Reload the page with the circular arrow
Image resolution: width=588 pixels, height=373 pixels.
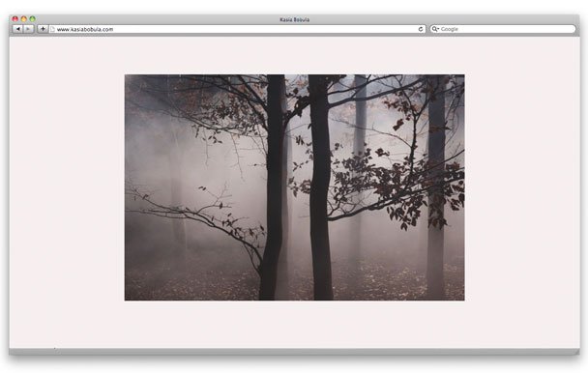click(421, 29)
